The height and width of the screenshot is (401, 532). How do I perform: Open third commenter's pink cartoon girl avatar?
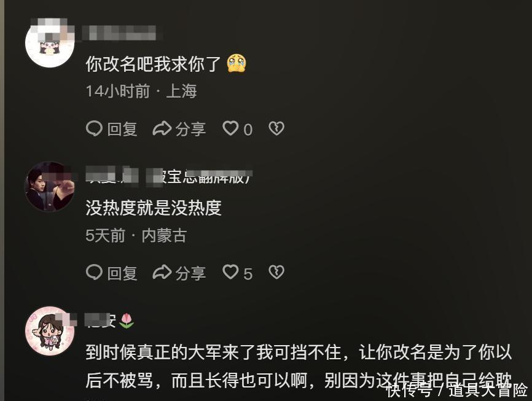coord(50,331)
